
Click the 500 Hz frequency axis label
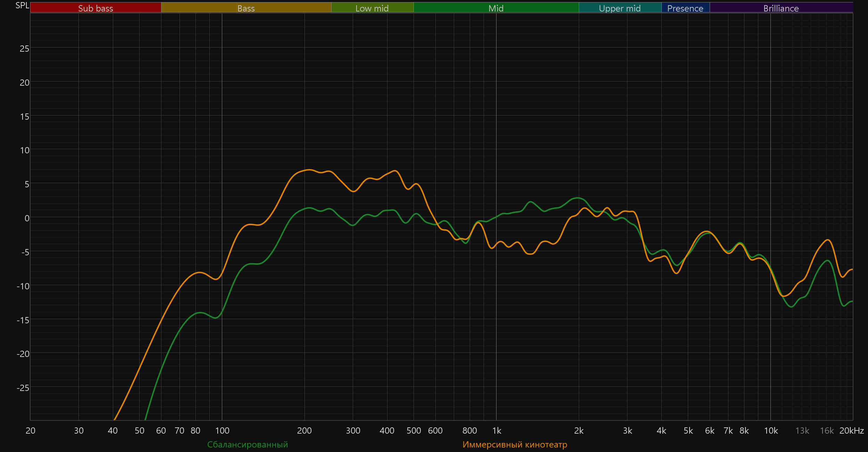point(414,430)
